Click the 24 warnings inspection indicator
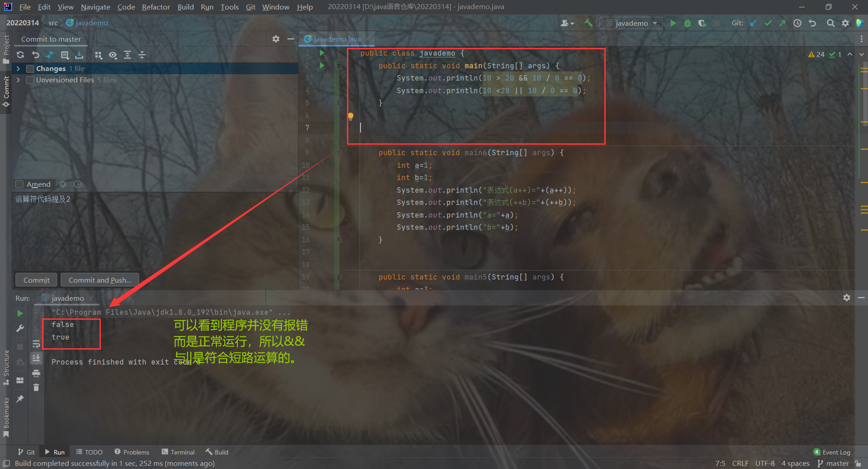868x469 pixels. tap(816, 54)
